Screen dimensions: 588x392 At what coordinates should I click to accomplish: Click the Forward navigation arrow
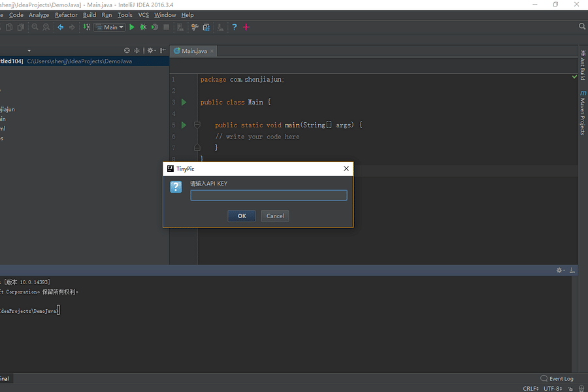71,27
